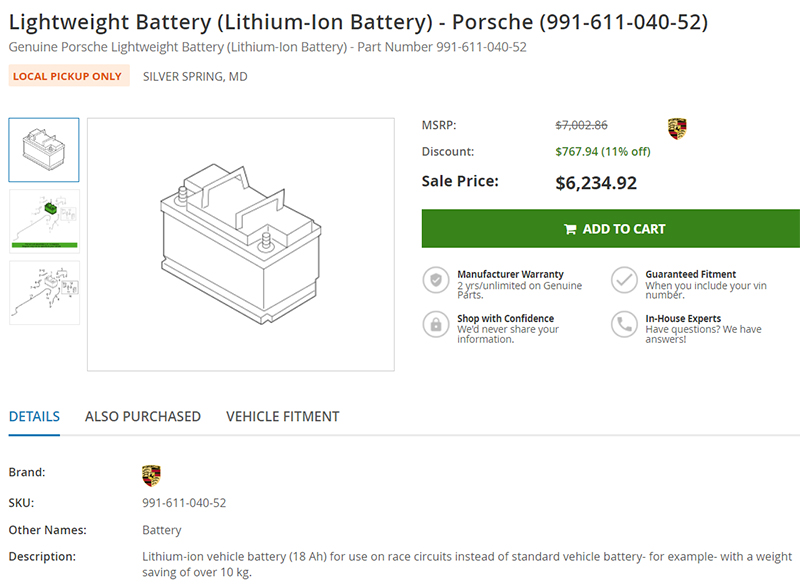Open the Details tab
Screen dimensions: 800x587
click(34, 416)
